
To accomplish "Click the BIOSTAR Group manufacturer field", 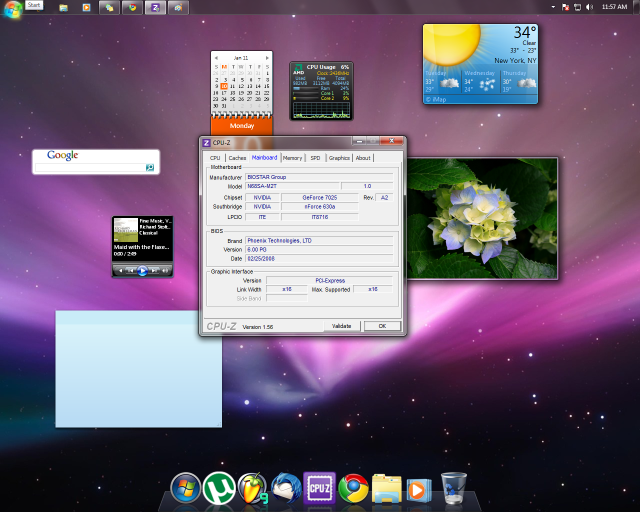I will coord(319,177).
